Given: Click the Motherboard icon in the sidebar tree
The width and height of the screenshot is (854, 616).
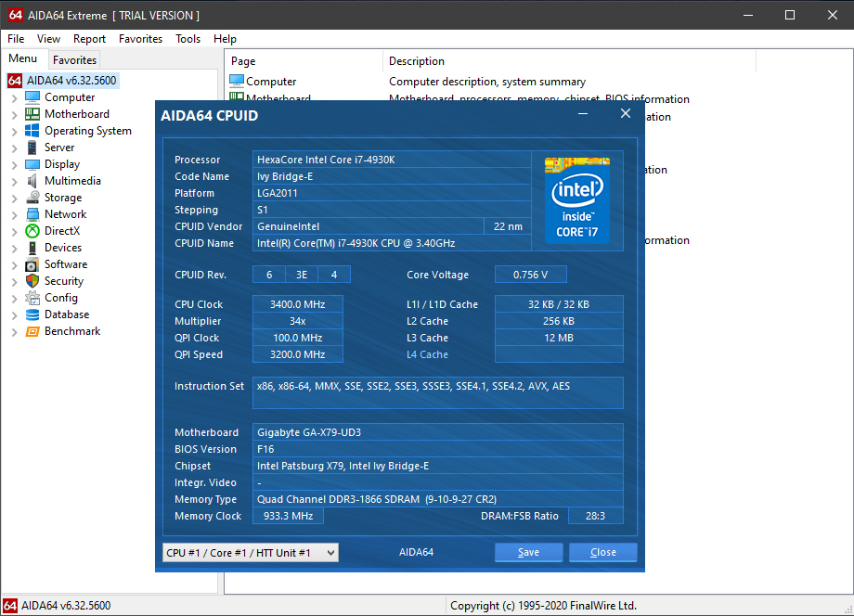Looking at the screenshot, I should [32, 114].
